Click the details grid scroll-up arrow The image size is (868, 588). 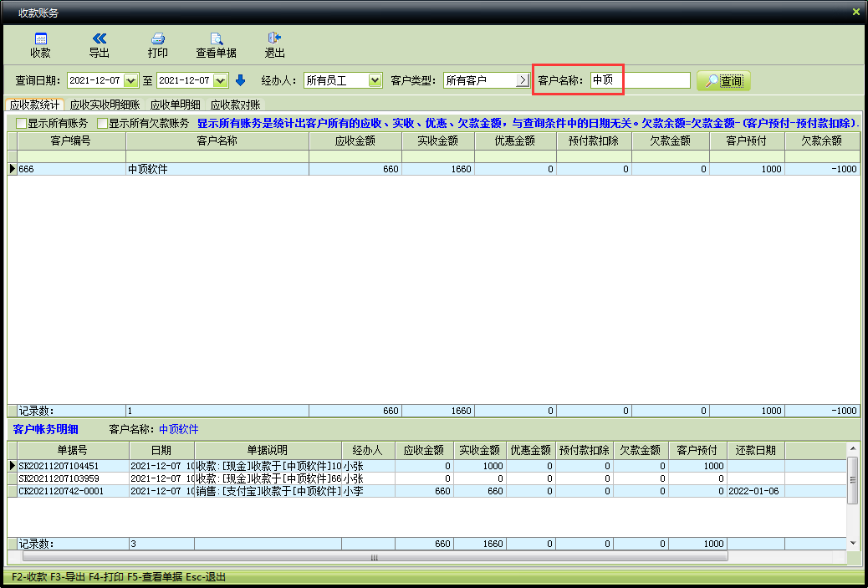(852, 448)
